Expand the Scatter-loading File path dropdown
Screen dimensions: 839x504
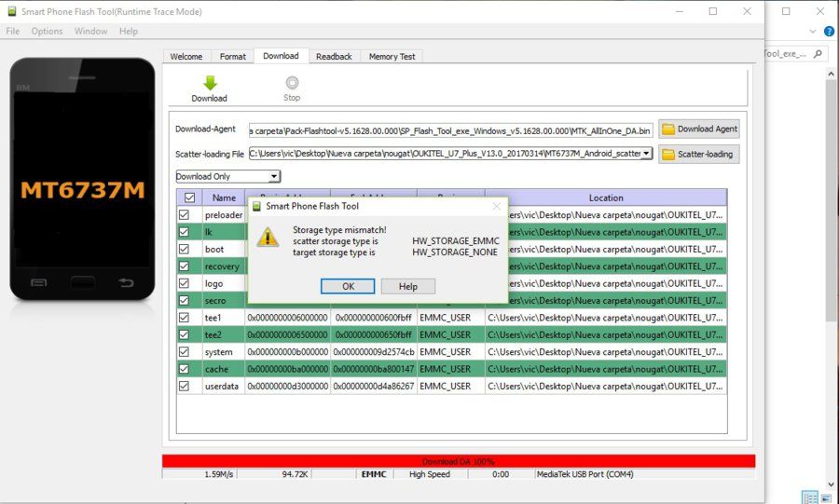pyautogui.click(x=646, y=154)
